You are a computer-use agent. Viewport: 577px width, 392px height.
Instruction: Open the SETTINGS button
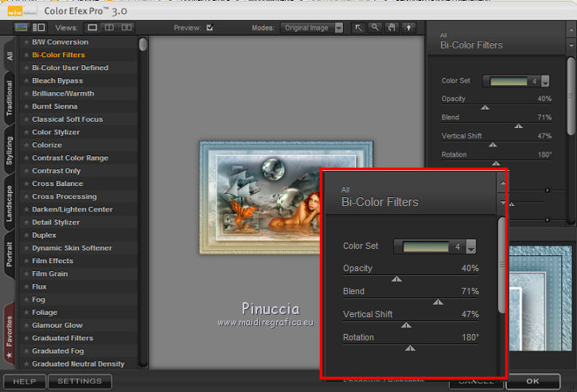pyautogui.click(x=80, y=382)
